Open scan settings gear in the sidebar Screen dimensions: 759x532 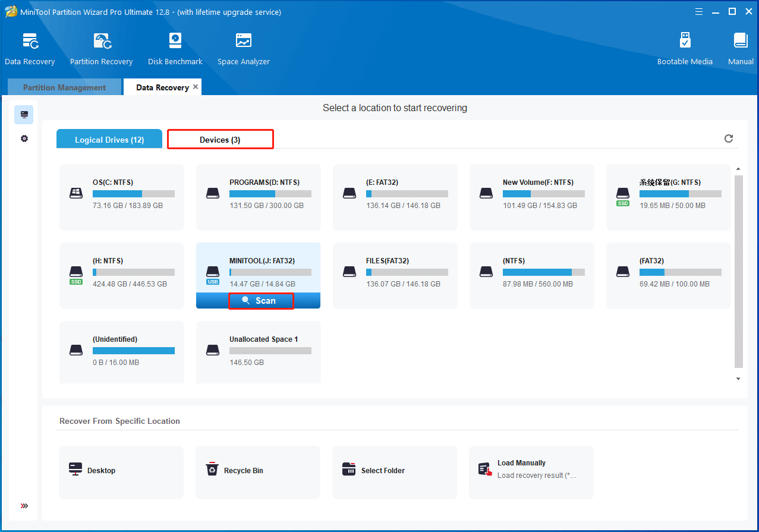24,138
